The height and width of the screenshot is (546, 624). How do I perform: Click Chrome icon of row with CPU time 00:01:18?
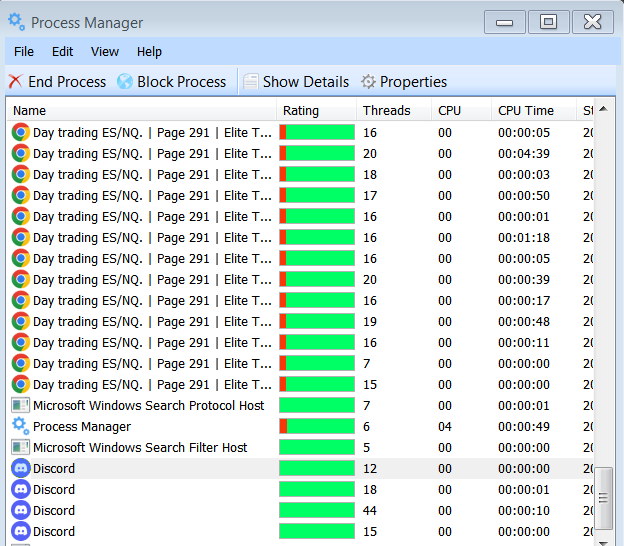click(x=21, y=238)
